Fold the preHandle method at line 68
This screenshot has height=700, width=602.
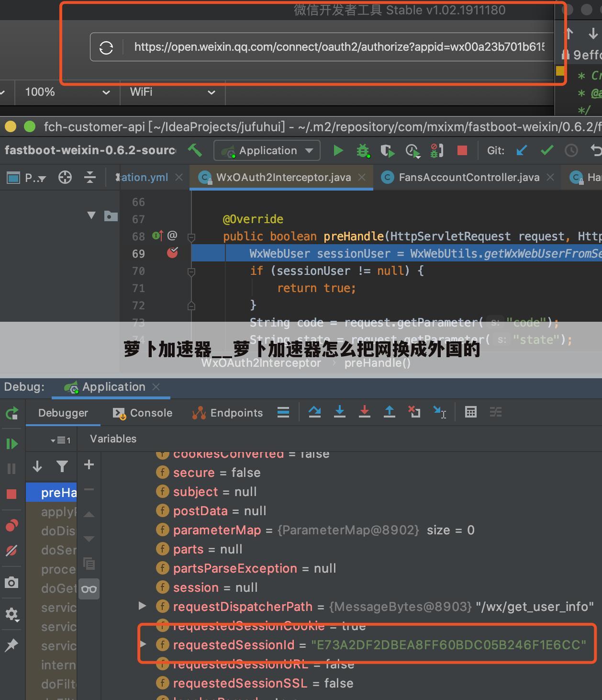[x=191, y=237]
